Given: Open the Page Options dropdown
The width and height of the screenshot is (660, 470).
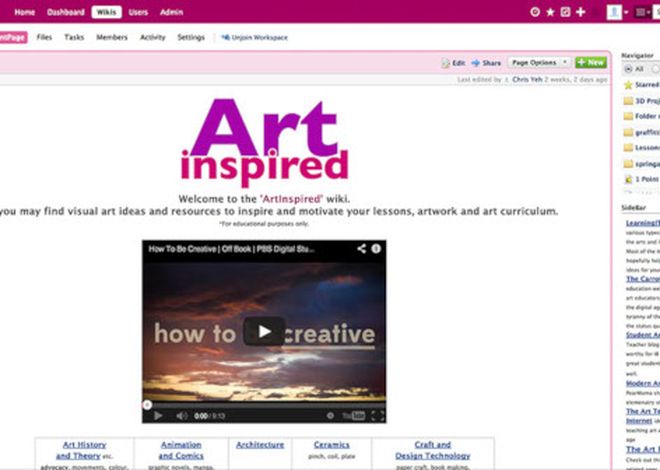Looking at the screenshot, I should coord(539,63).
